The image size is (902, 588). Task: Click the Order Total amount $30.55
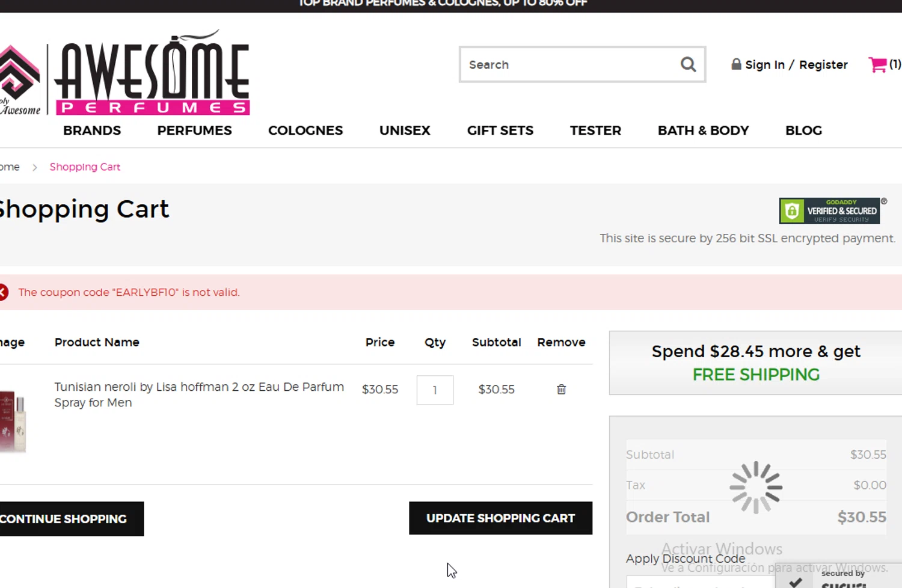point(862,517)
